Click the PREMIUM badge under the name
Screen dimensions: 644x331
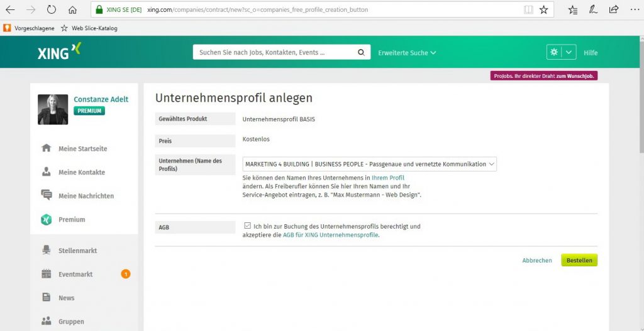(x=89, y=111)
